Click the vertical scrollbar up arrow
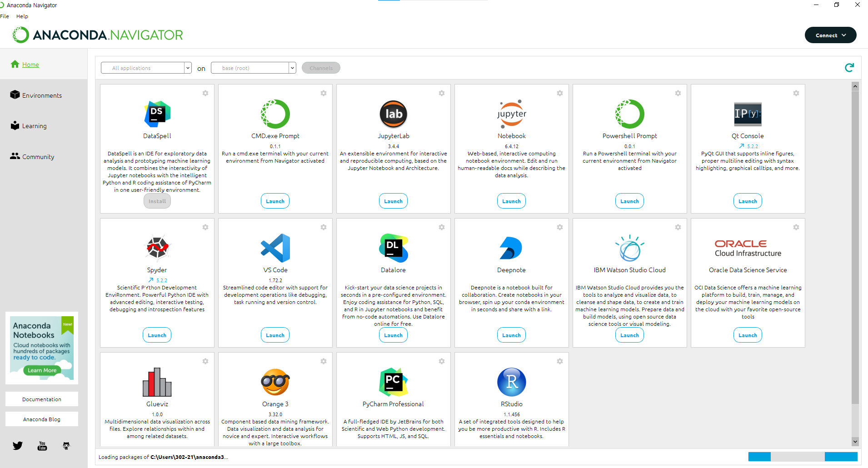Screen dimensions: 868x468 coord(855,86)
